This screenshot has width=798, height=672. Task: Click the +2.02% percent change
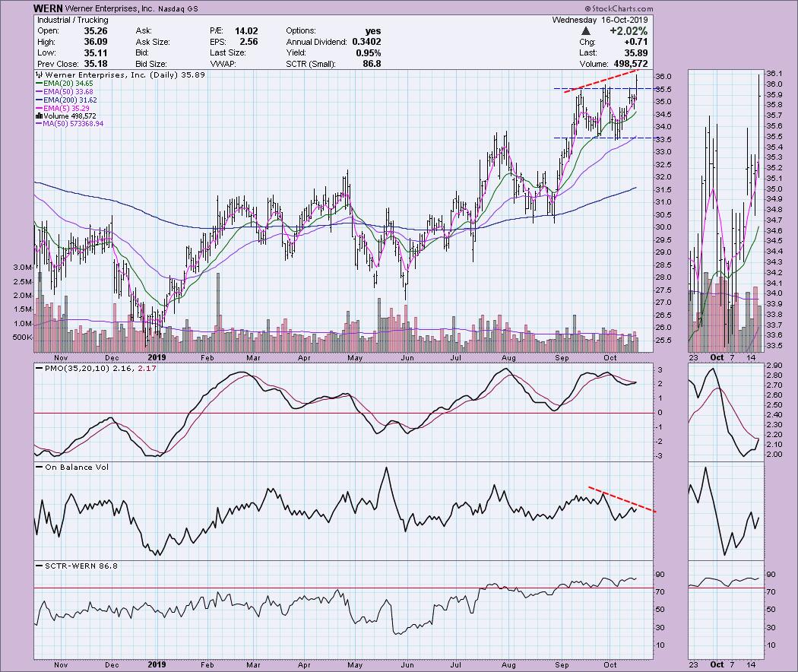click(x=629, y=31)
